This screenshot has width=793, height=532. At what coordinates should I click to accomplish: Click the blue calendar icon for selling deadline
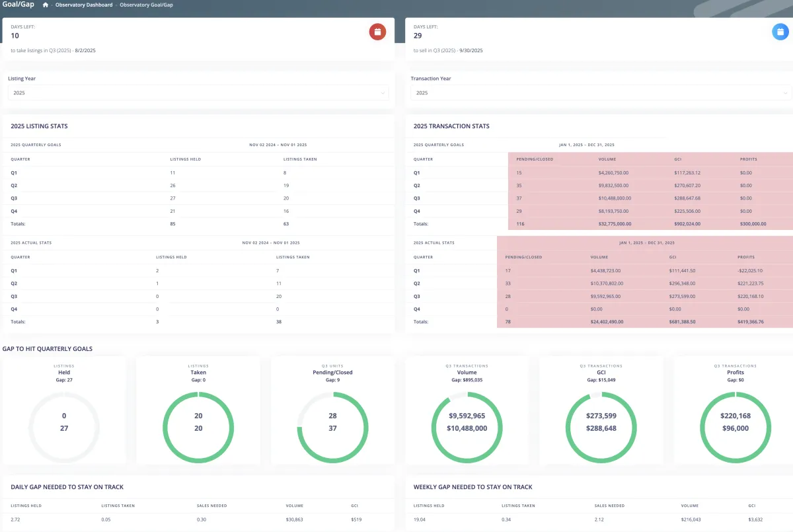(781, 32)
